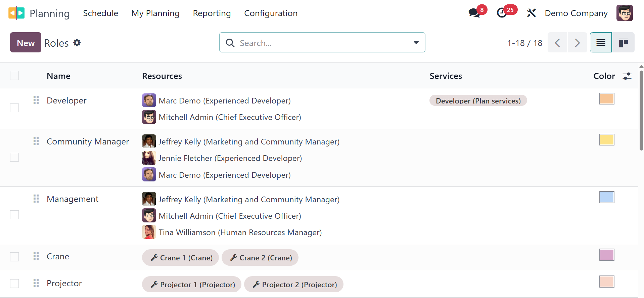This screenshot has height=298, width=644.
Task: Go to the next page of roles
Action: (577, 43)
